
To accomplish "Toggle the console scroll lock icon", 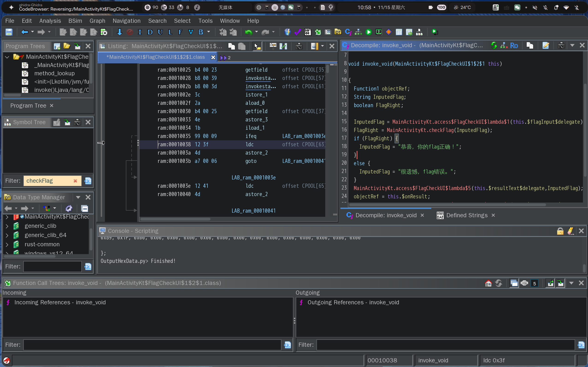I will [x=560, y=231].
